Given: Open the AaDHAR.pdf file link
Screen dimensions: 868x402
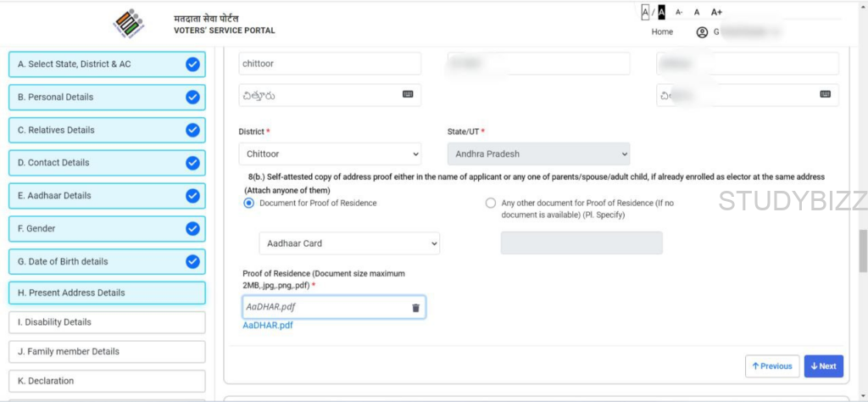Looking at the screenshot, I should tap(268, 326).
